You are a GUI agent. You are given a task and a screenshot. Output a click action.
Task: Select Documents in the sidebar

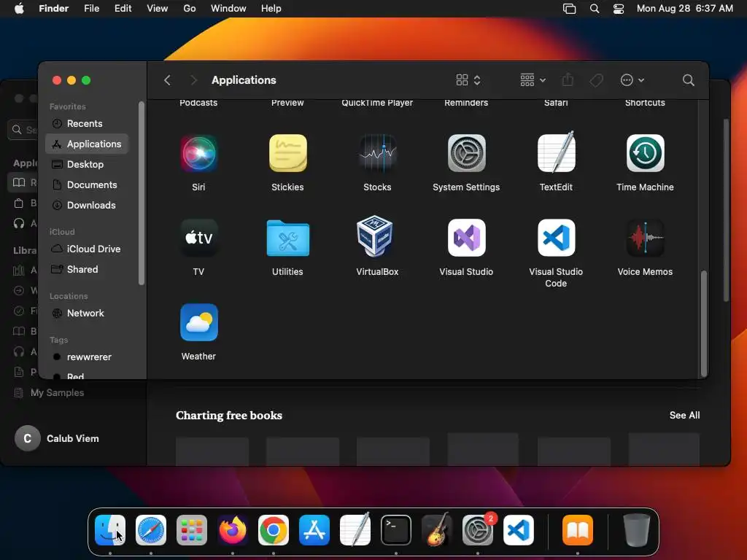tap(87, 184)
